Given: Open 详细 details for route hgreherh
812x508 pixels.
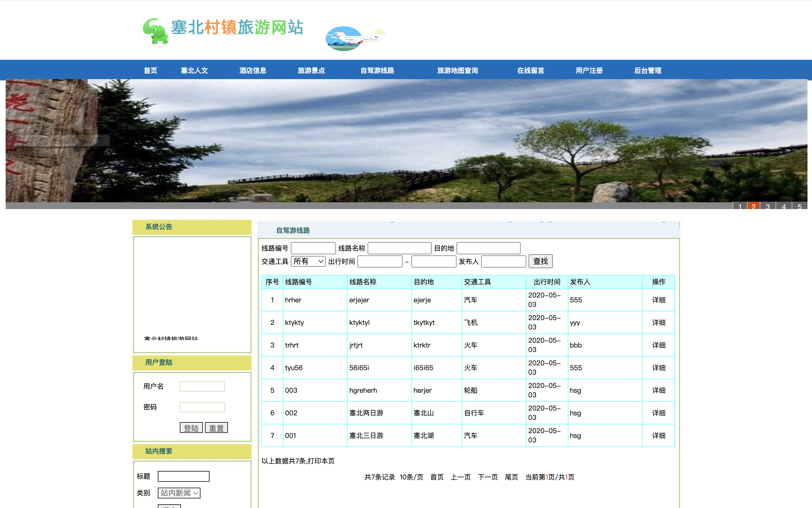Looking at the screenshot, I should coord(659,390).
